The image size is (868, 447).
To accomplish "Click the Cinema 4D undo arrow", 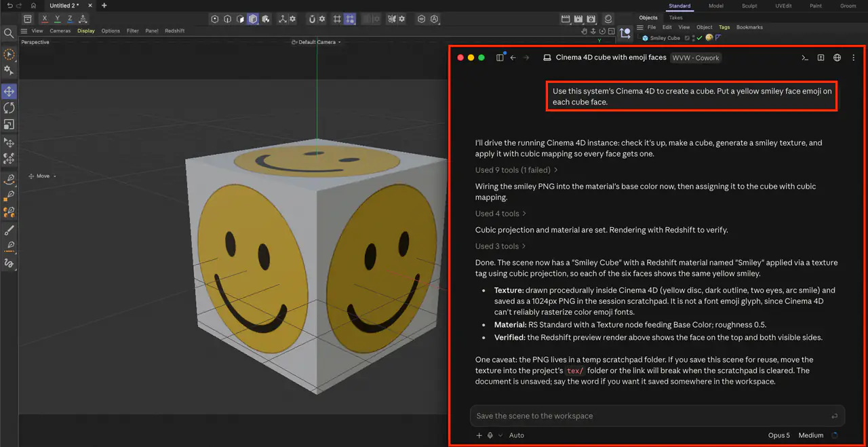I will [x=9, y=5].
